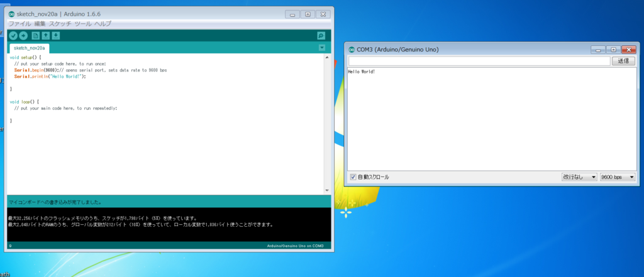
Task: Open Serial Monitor magnifier icon
Action: [321, 36]
